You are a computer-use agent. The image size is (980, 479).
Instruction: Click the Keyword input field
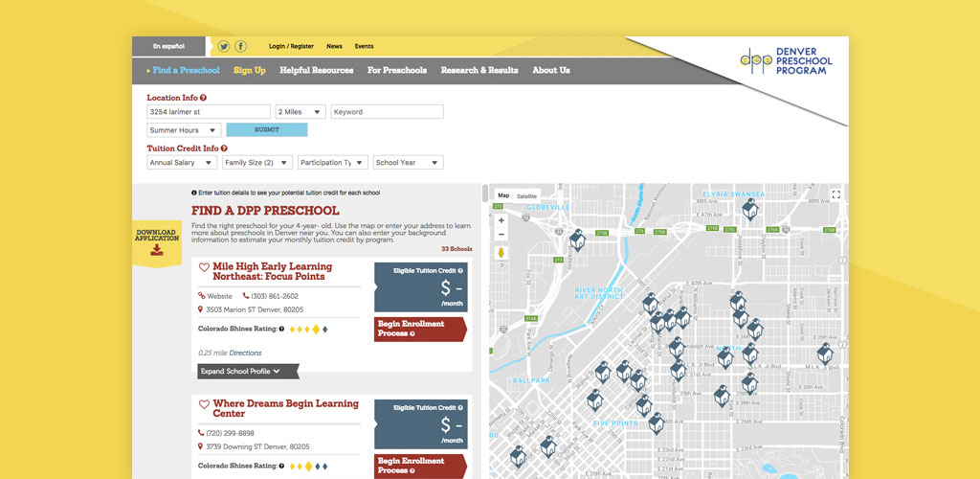(388, 112)
